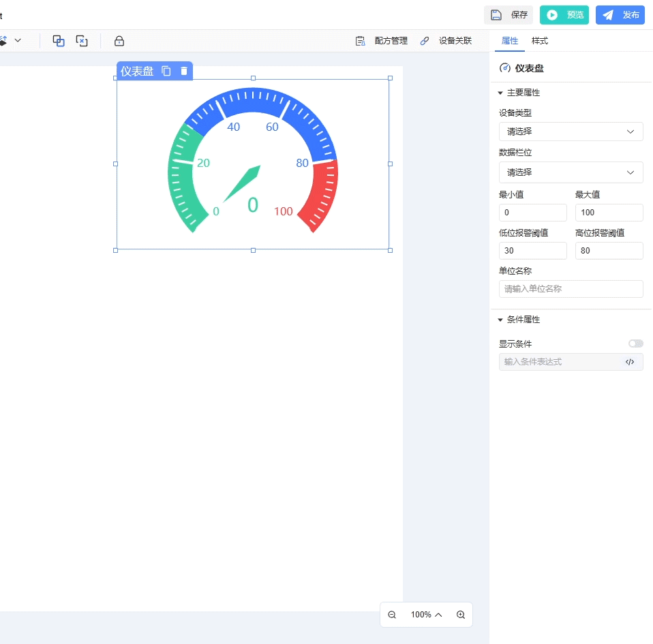This screenshot has height=644, width=653.
Task: Click the ungroup elements icon in toolbar
Action: click(82, 41)
